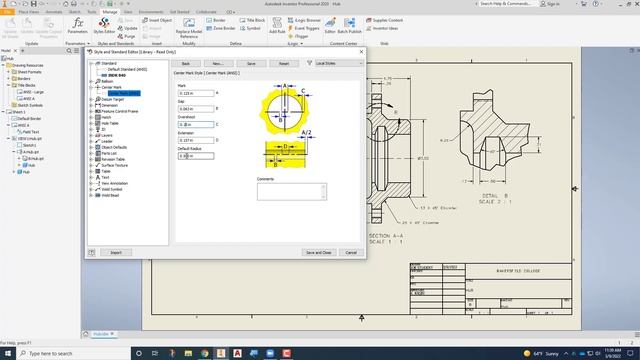This screenshot has width=640, height=360.
Task: Click the Save button in Style Editor
Action: (251, 63)
